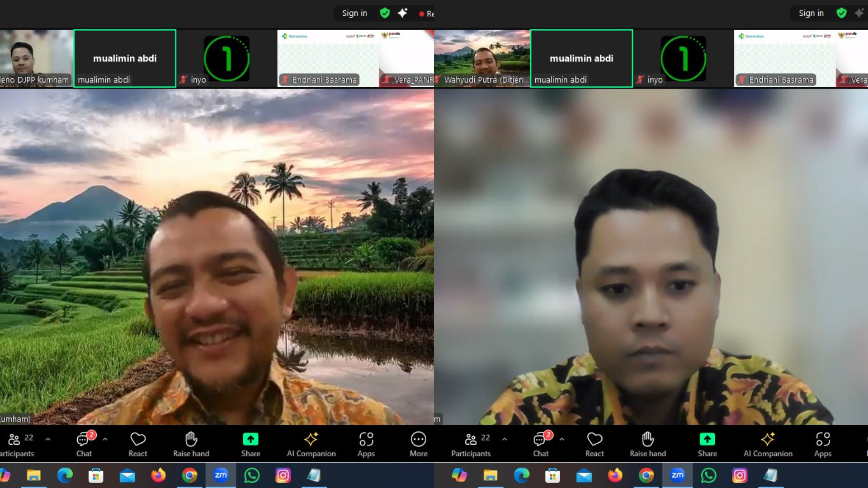Open Participants panel in right Zoom window
This screenshot has height=488, width=868.
471,445
